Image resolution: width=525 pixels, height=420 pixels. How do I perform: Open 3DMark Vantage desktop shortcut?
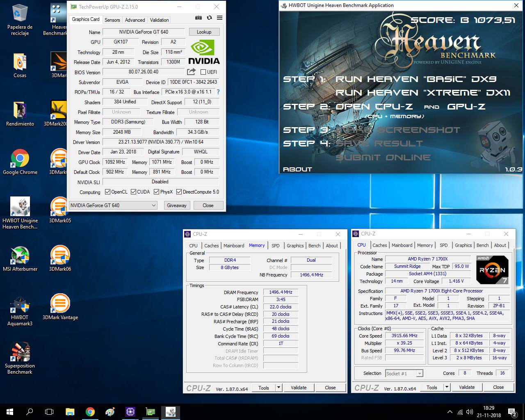[x=60, y=308]
